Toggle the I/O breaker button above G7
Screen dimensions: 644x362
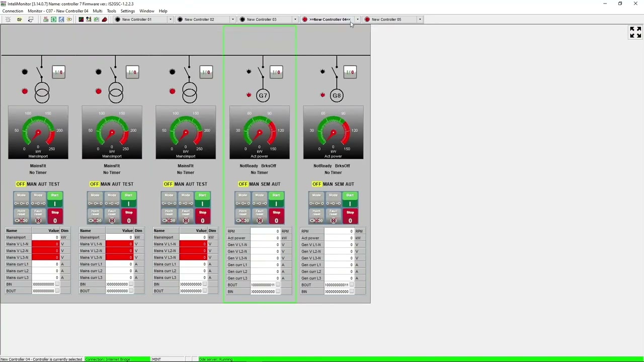276,72
